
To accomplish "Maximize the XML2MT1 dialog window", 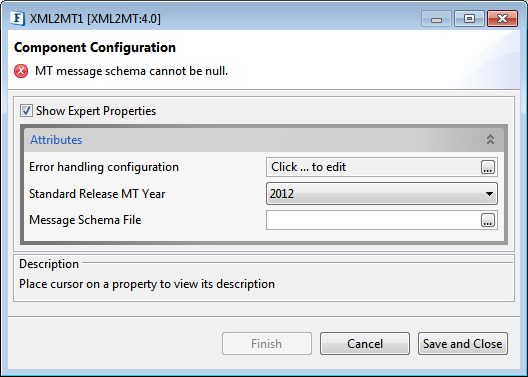I will tap(469, 19).
